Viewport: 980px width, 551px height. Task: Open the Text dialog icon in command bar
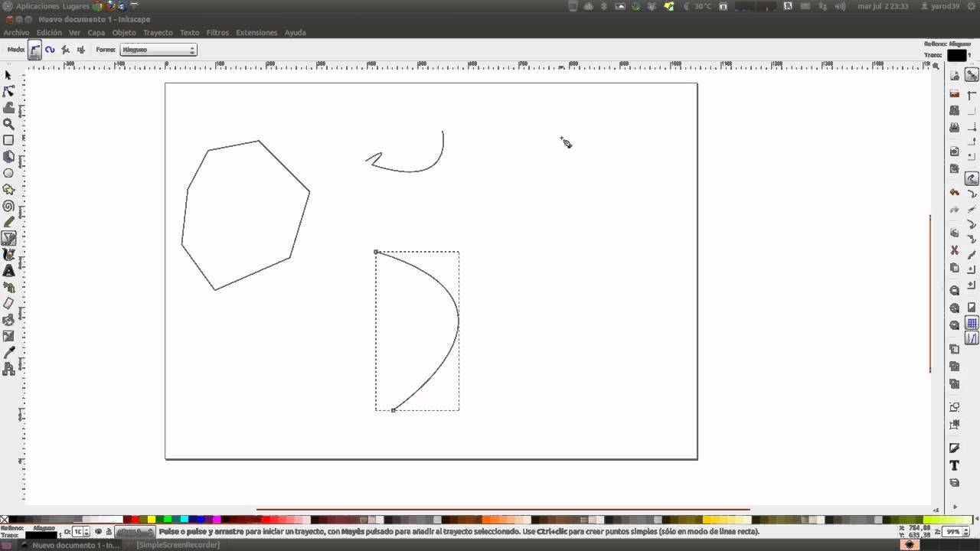point(954,465)
